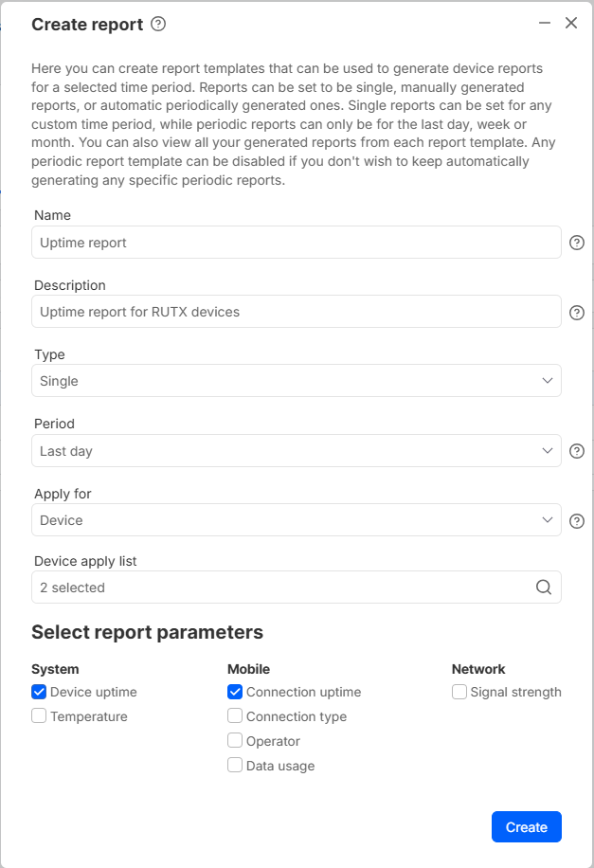The height and width of the screenshot is (868, 594).
Task: Enable Temperature parameter checkbox
Action: (39, 716)
